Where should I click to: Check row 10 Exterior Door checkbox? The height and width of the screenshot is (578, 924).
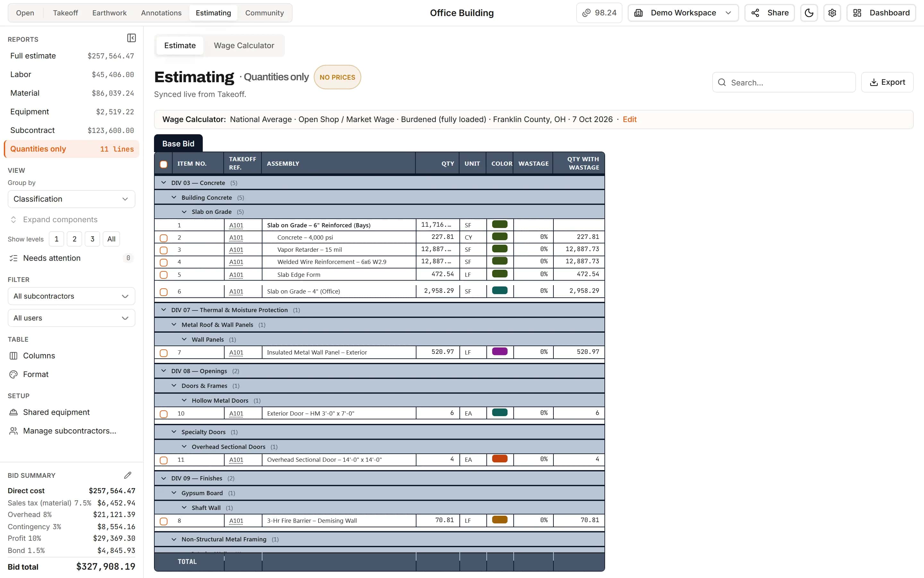click(x=163, y=414)
